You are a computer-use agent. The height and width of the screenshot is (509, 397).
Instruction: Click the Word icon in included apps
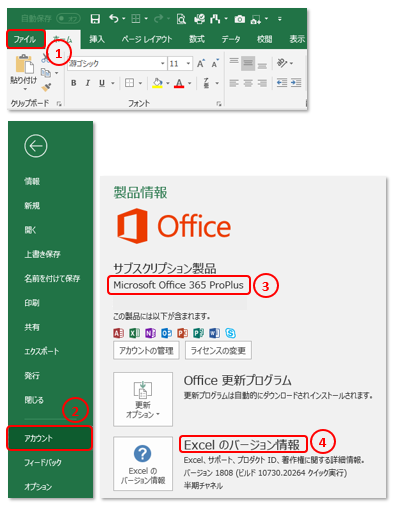pyautogui.click(x=214, y=333)
